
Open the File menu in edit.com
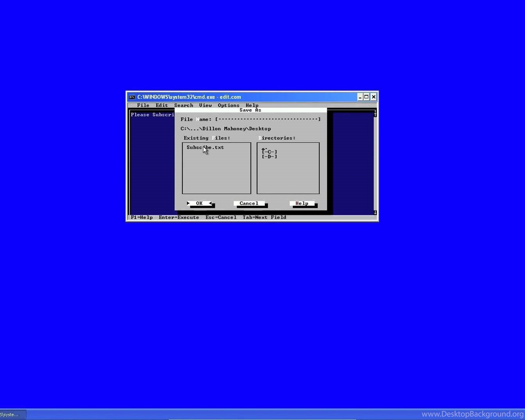pos(143,105)
